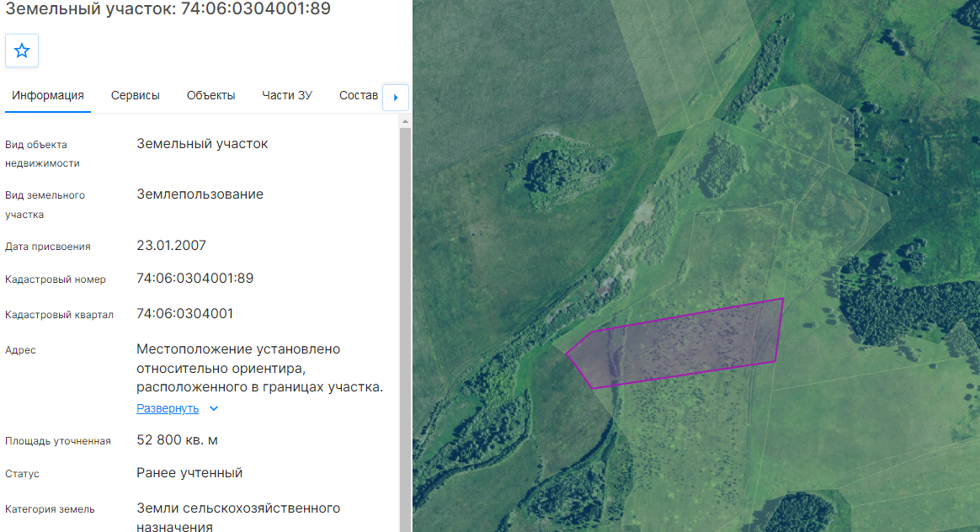The height and width of the screenshot is (532, 980).
Task: Click the Кадастровый номер field label
Action: pos(56,279)
